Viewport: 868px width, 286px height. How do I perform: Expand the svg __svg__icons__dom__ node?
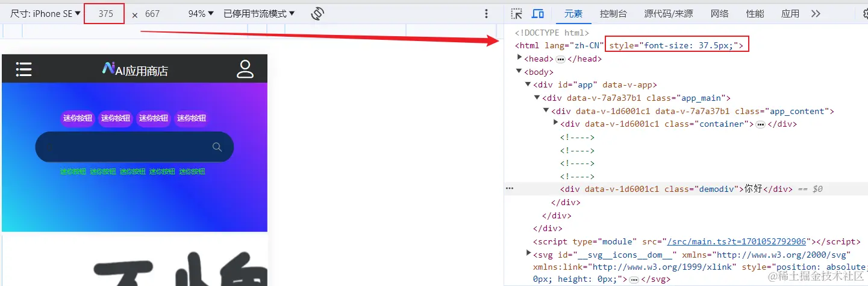click(528, 253)
